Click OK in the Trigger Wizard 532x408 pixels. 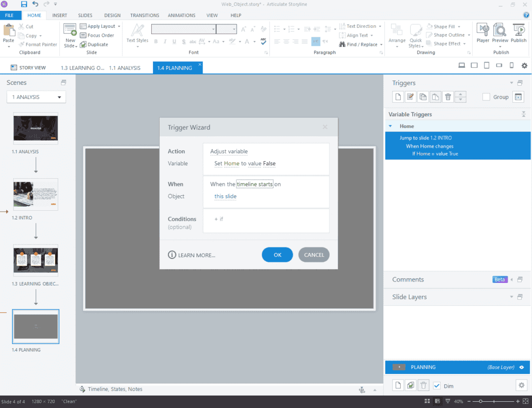(x=277, y=255)
